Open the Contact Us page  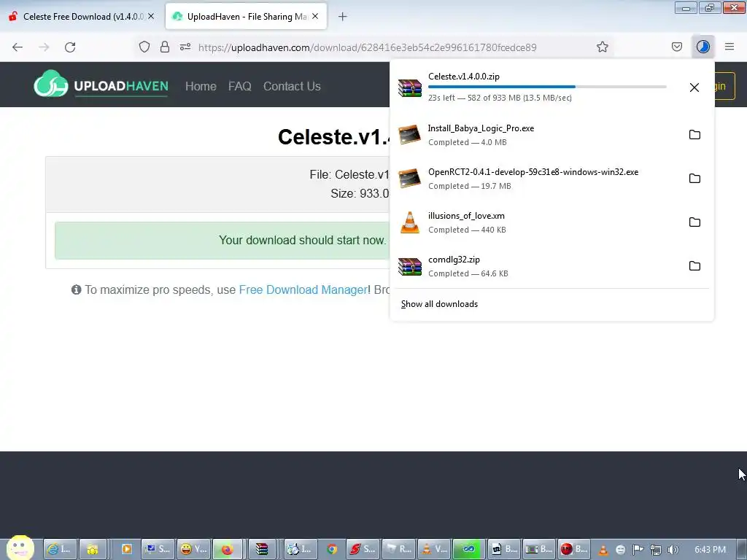pos(292,86)
